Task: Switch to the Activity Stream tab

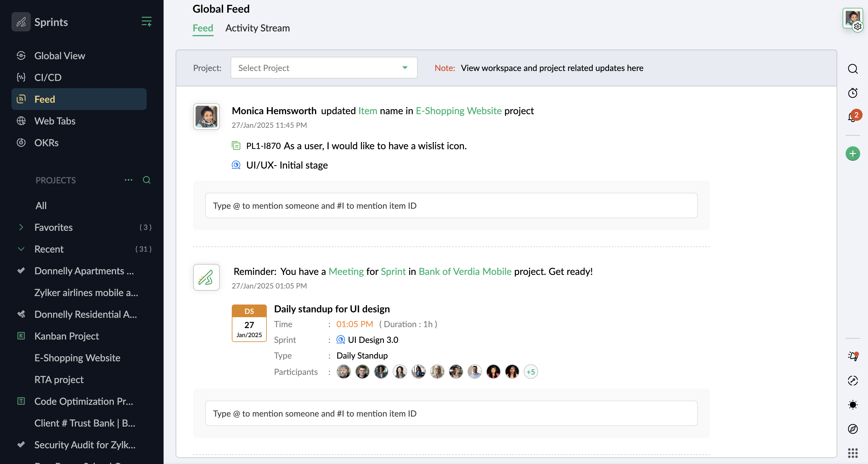Action: tap(257, 28)
